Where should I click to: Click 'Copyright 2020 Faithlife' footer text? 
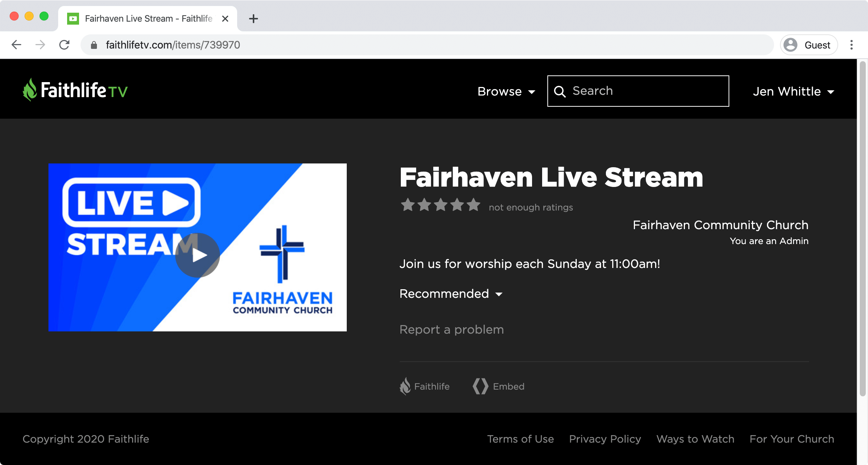pyautogui.click(x=86, y=439)
